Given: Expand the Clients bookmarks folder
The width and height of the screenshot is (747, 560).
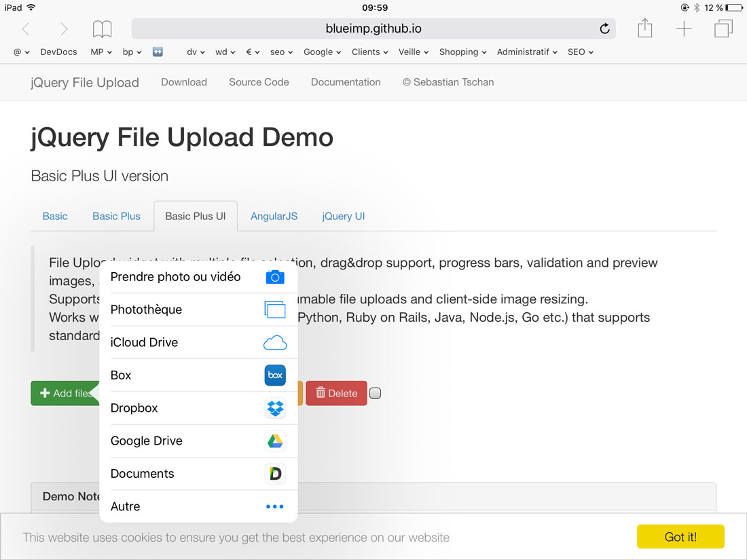Looking at the screenshot, I should click(369, 52).
